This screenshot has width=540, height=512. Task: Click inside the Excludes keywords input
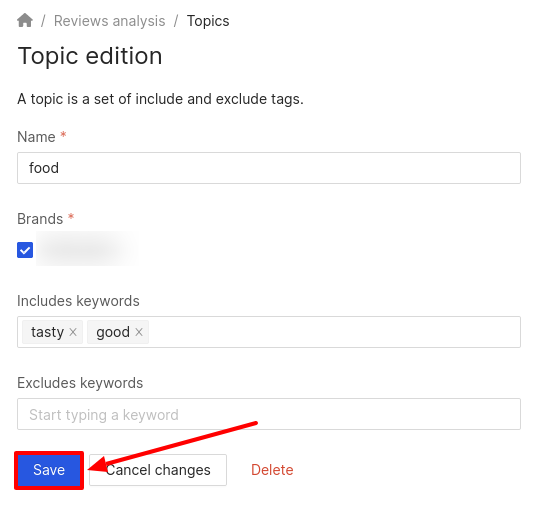coord(269,414)
